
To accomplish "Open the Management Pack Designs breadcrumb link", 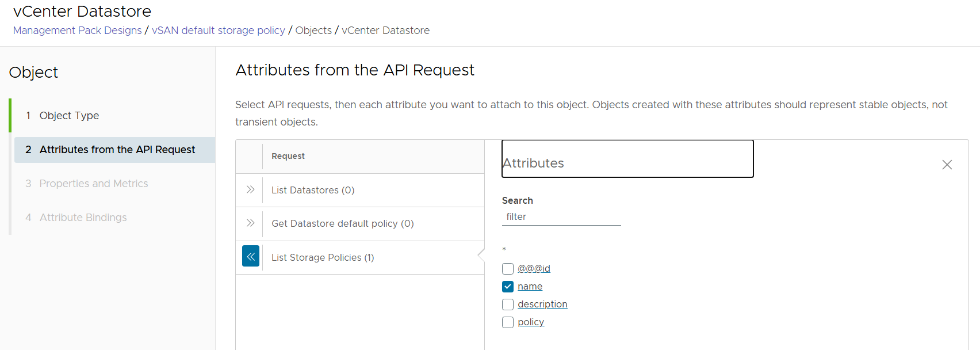I will coord(77,31).
